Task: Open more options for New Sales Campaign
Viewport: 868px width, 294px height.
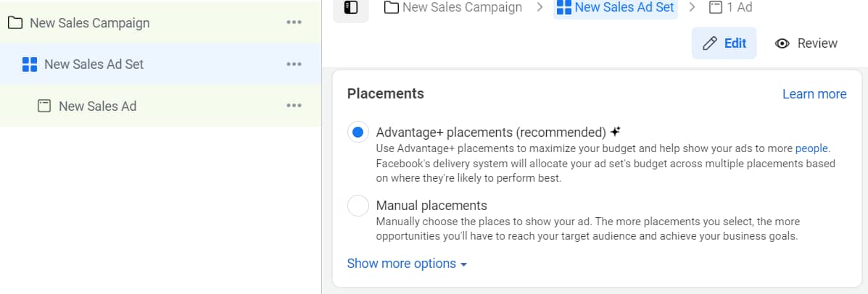Action: pos(294,22)
